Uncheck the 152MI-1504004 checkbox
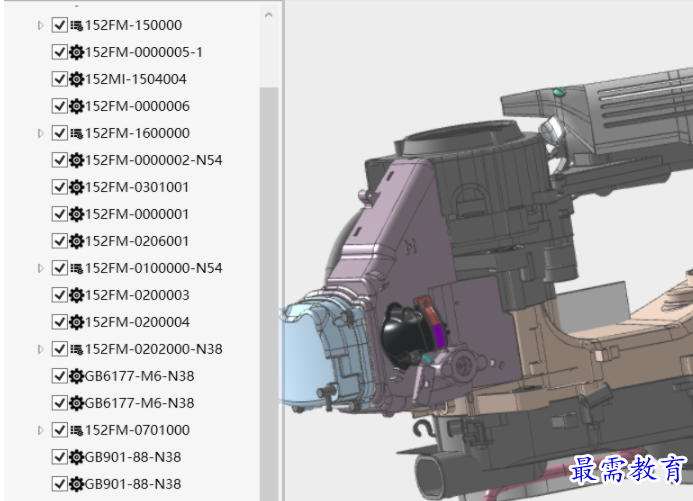693x501 pixels. [x=60, y=79]
